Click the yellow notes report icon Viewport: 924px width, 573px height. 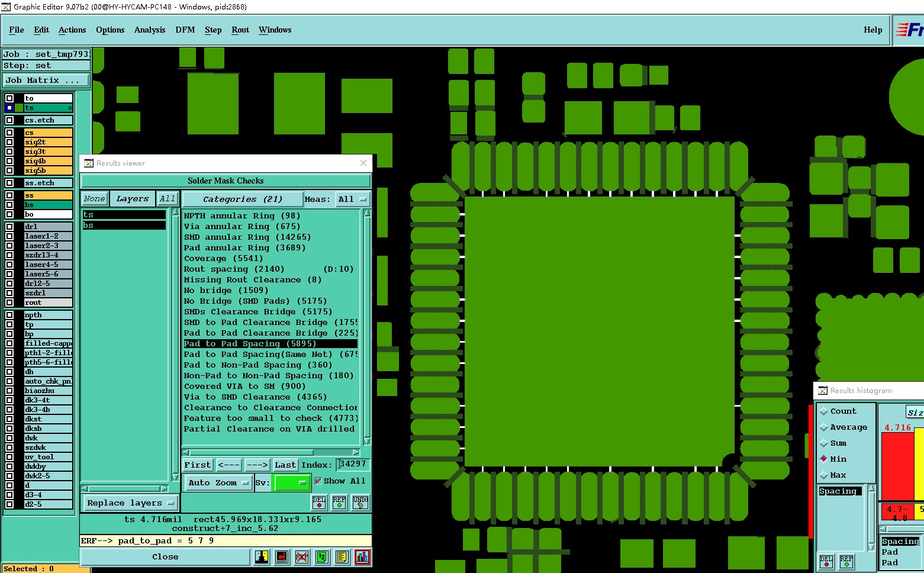(x=342, y=557)
